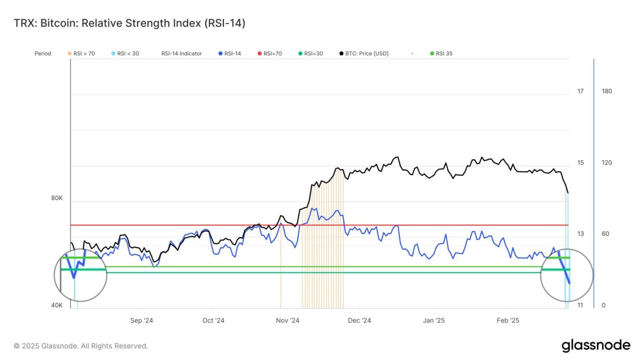Click the Period legend label
Screen dimensions: 644x362
coord(43,53)
